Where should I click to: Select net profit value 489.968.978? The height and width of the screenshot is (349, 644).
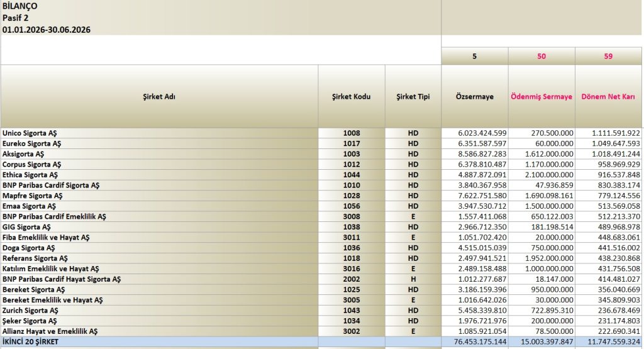pos(609,227)
